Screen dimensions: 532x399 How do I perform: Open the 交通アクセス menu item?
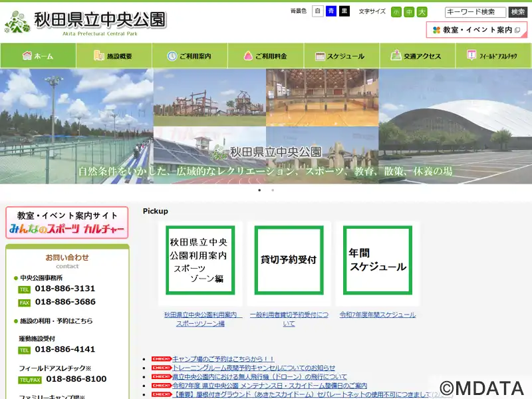click(x=418, y=56)
